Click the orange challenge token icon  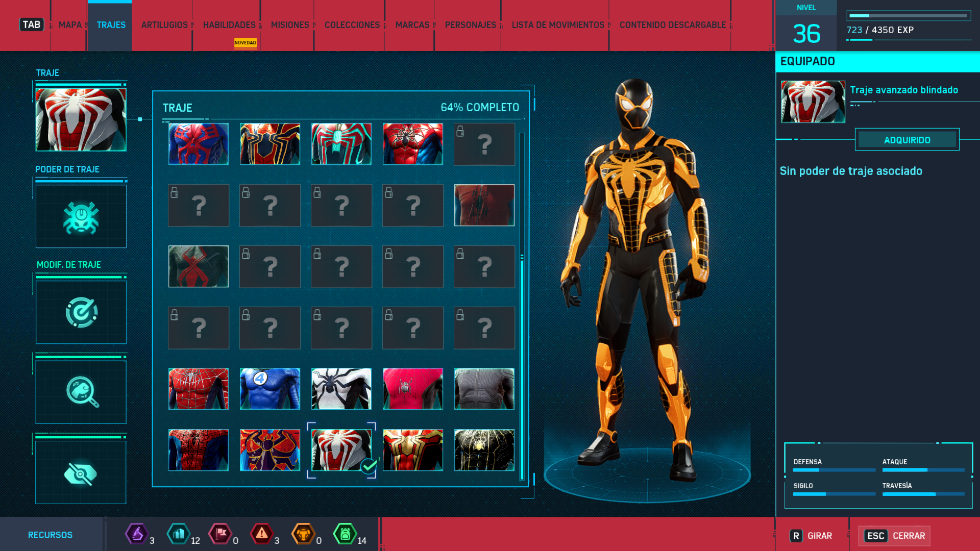click(x=303, y=534)
